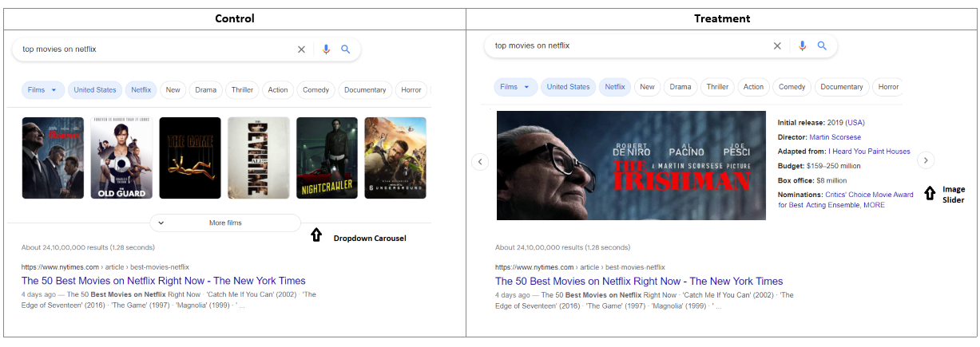Click The Irishman banner image in Treatment
980x347 pixels.
point(631,165)
